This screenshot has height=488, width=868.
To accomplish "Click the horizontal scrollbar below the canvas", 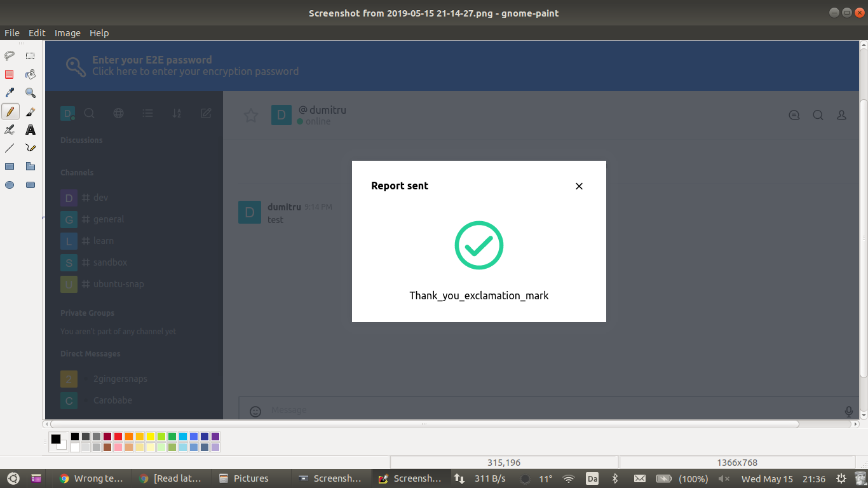I will click(x=424, y=424).
